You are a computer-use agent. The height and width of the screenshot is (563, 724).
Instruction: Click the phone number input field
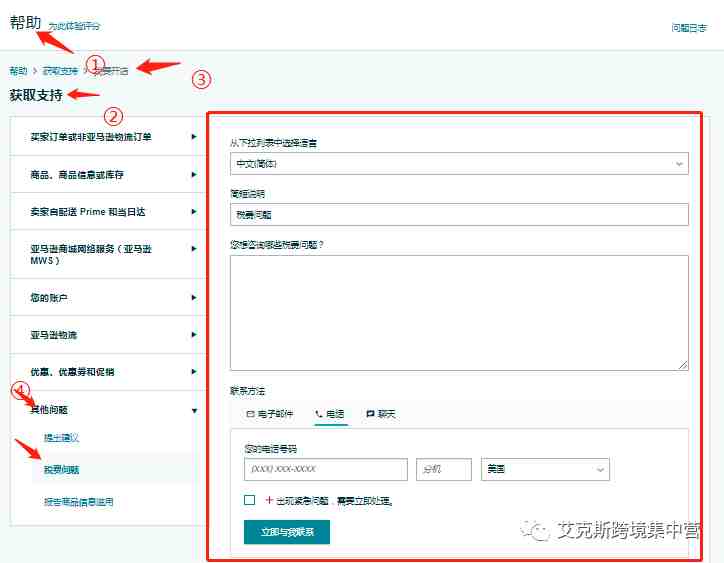[326, 469]
